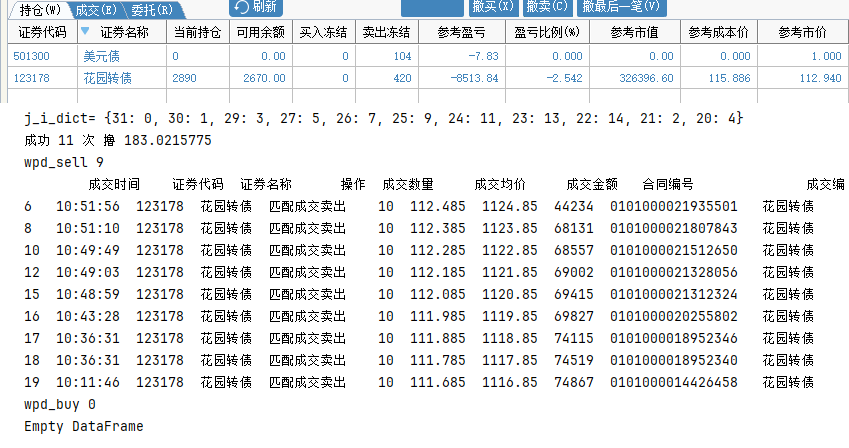Click the wpd_sell 9 line
The height and width of the screenshot is (448, 849).
point(64,162)
